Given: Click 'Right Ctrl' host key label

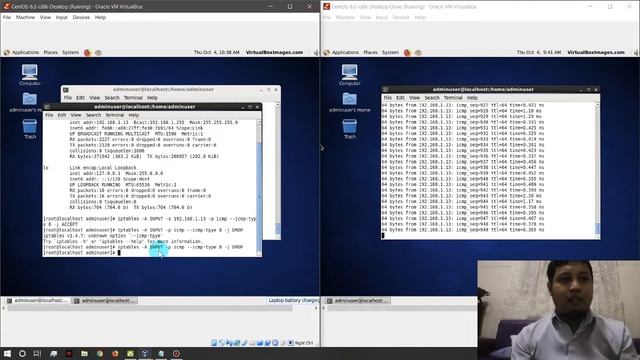Looking at the screenshot, I should [304, 343].
